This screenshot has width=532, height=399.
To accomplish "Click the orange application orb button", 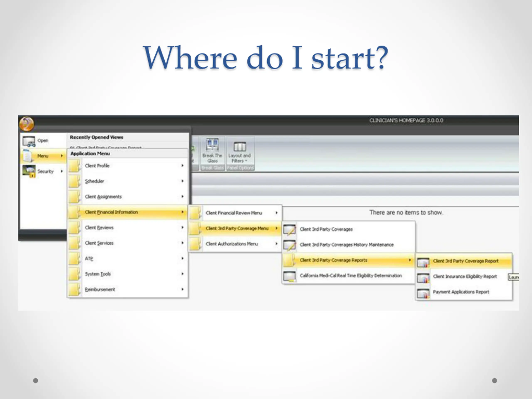I will (x=26, y=124).
